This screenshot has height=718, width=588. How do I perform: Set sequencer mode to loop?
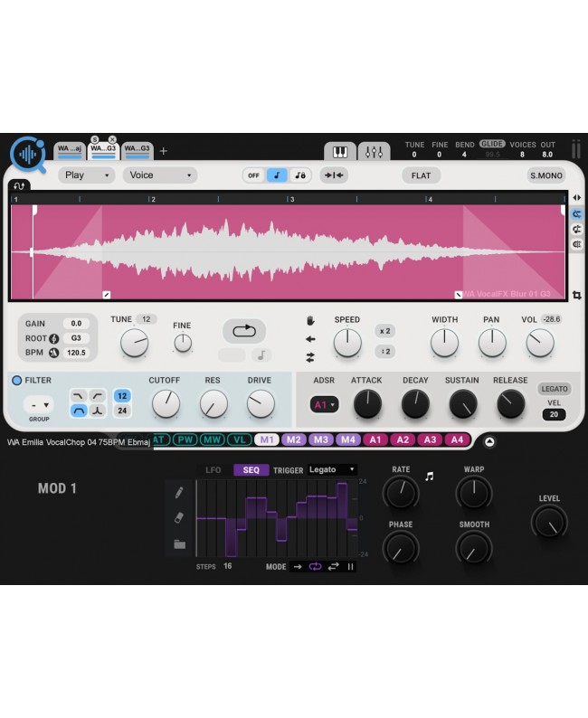[315, 566]
